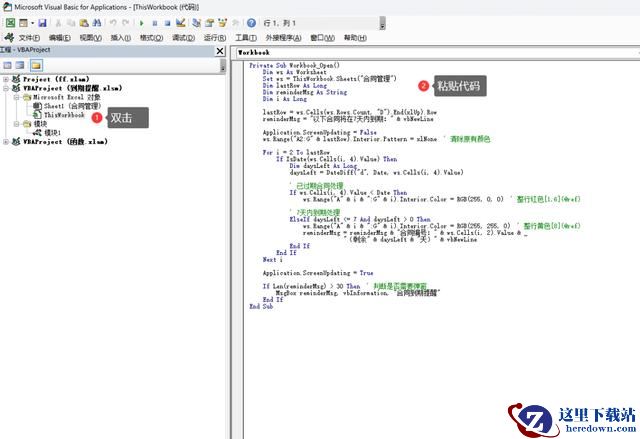Click the left margin indicator bar of code window
This screenshot has height=439, width=640.
click(x=238, y=250)
